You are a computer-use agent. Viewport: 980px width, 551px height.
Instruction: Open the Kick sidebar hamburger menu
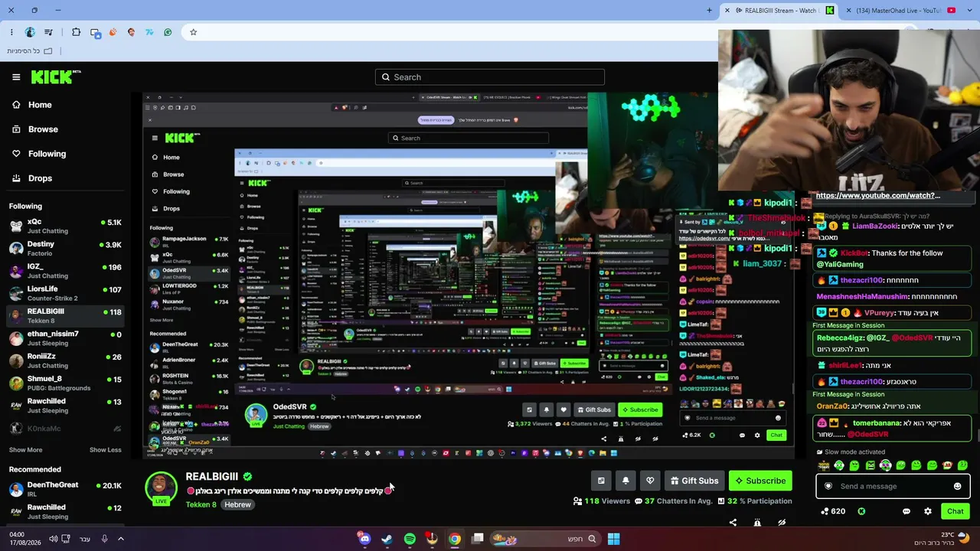click(16, 77)
